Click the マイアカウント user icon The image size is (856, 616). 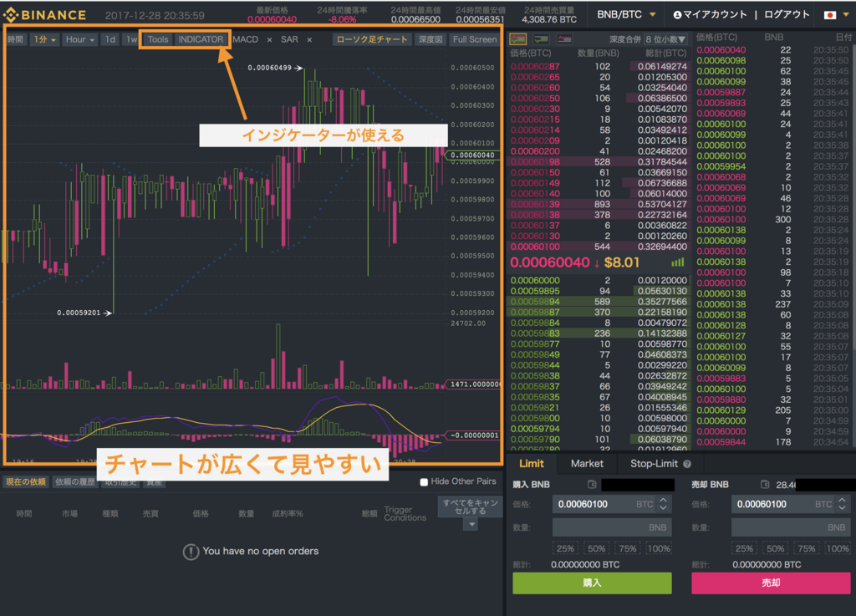point(677,15)
